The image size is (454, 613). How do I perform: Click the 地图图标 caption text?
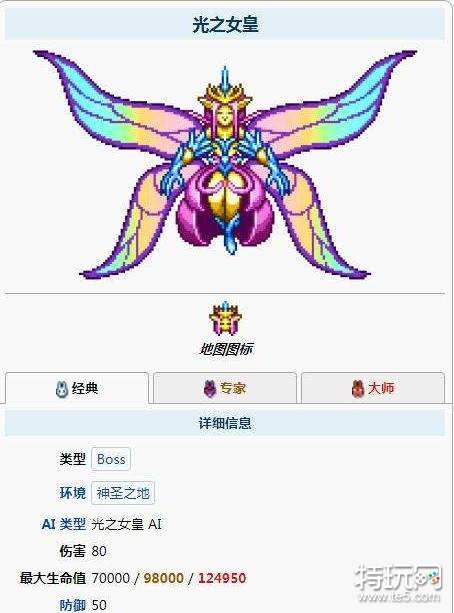226,349
